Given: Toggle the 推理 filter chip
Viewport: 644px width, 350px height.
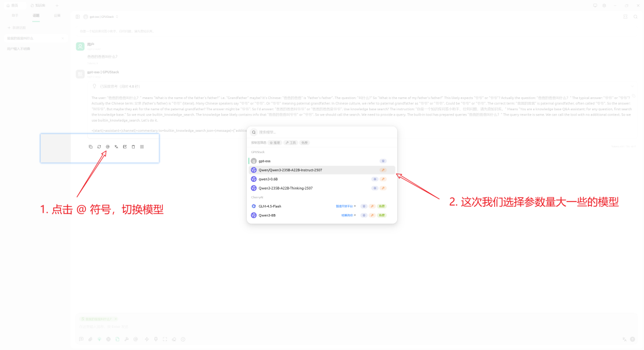Looking at the screenshot, I should 275,143.
